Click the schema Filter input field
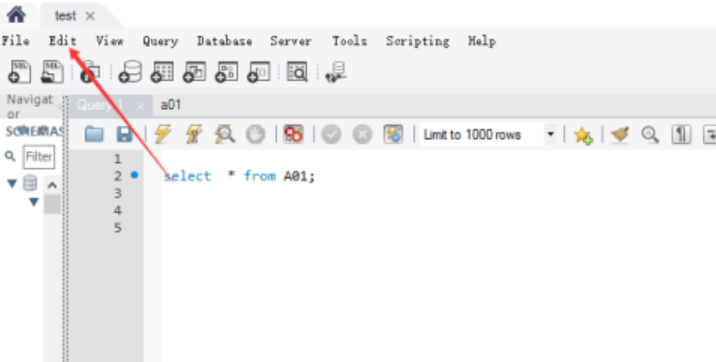Image resolution: width=716 pixels, height=362 pixels. 39,157
